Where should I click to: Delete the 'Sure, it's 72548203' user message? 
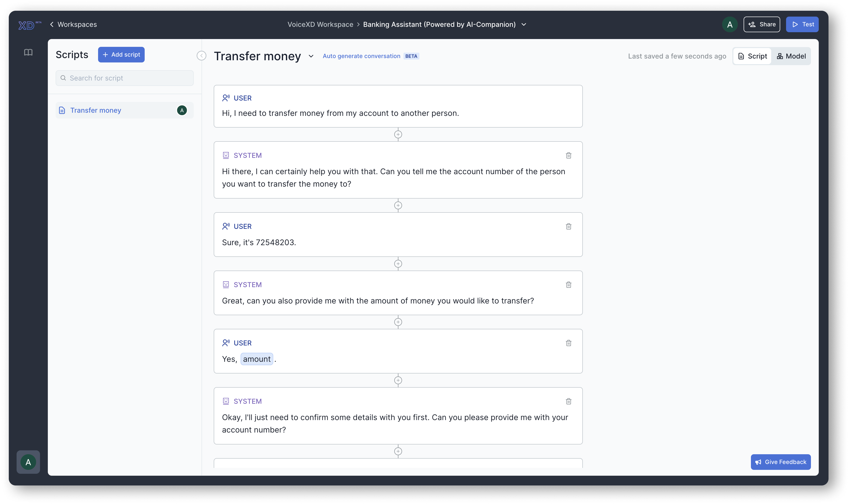pyautogui.click(x=568, y=227)
